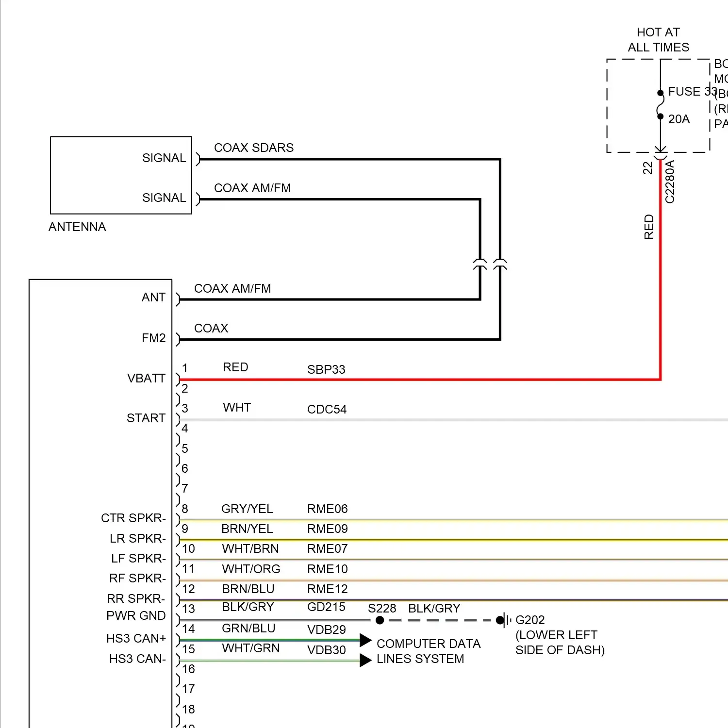This screenshot has width=728, height=728.
Task: Click the BRN/YEL wire color label
Action: tap(247, 529)
